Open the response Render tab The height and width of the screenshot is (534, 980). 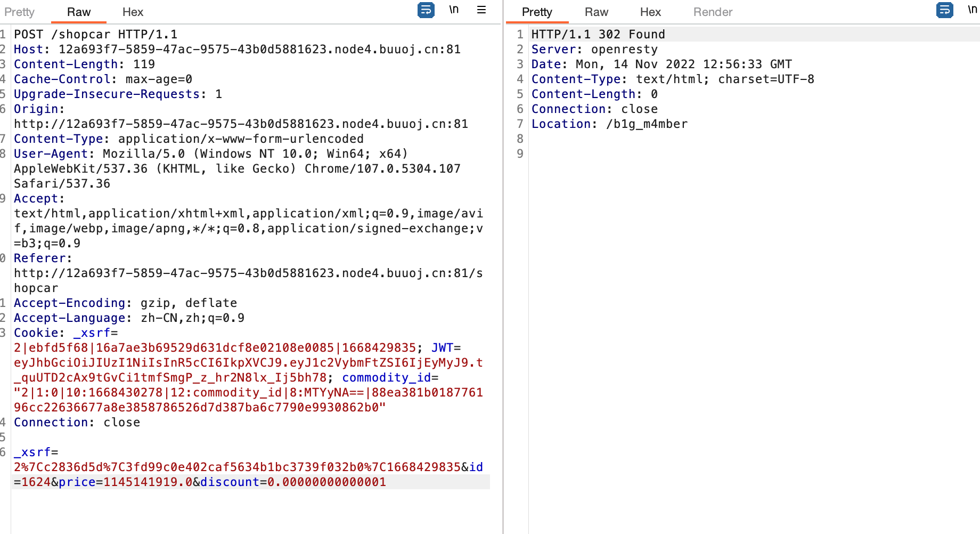tap(713, 12)
